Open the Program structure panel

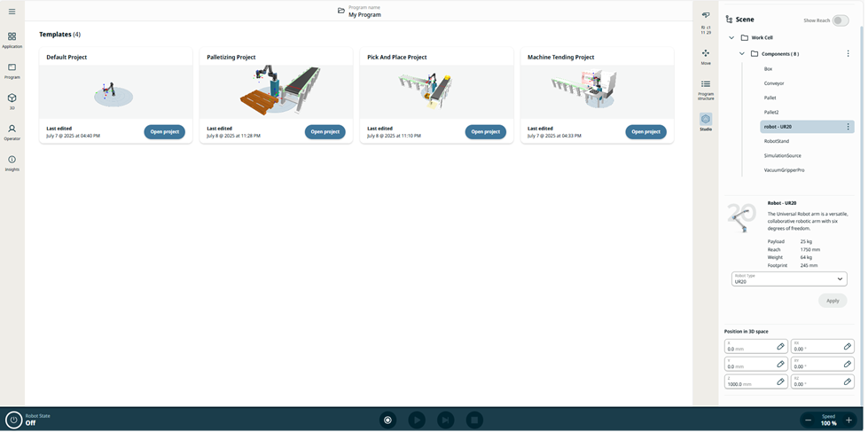click(x=706, y=88)
